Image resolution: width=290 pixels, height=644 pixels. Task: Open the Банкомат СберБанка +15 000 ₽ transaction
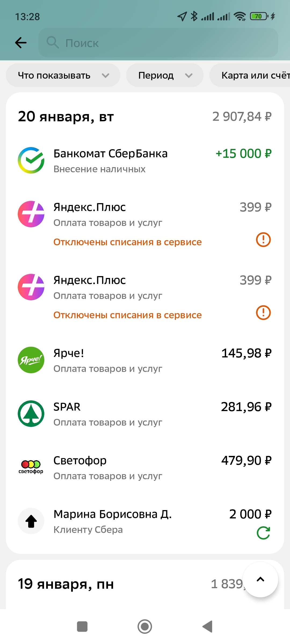coord(145,161)
